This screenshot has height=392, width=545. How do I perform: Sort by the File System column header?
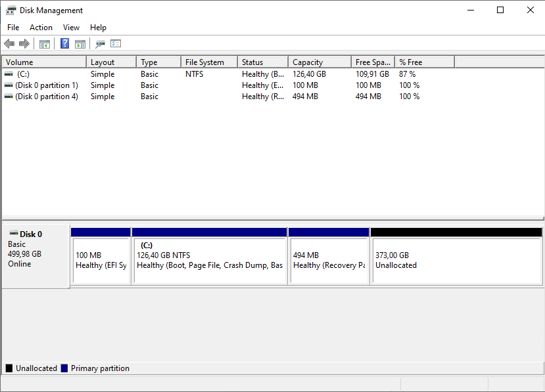click(x=208, y=62)
